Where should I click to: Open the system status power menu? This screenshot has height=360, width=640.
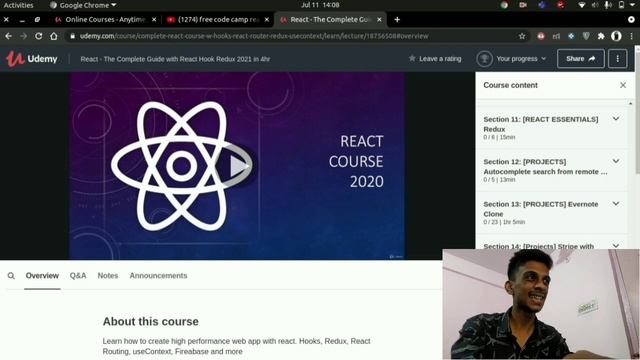[x=632, y=5]
